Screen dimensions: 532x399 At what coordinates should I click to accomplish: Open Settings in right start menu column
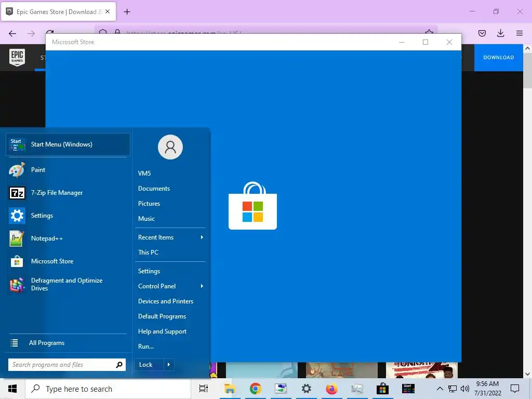(x=149, y=271)
